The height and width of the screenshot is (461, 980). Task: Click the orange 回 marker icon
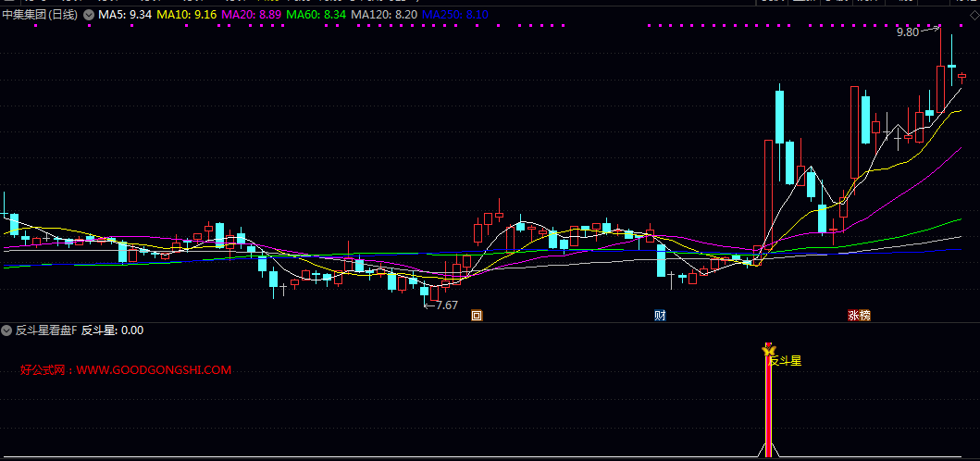click(x=477, y=315)
